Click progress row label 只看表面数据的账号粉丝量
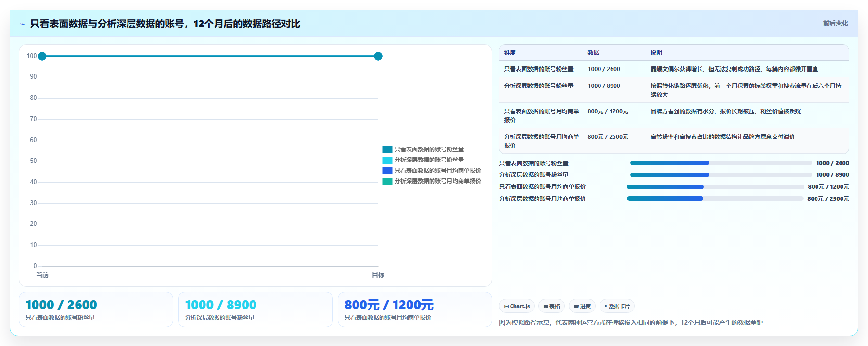The height and width of the screenshot is (346, 868). (534, 163)
